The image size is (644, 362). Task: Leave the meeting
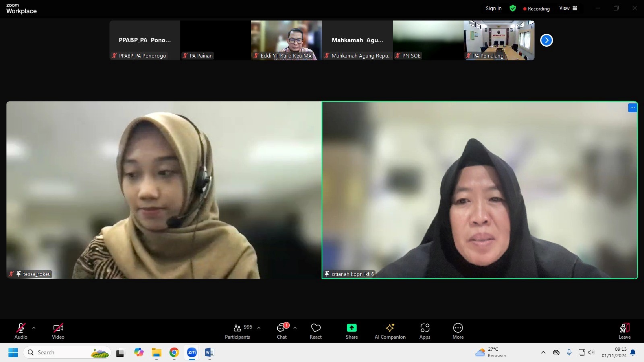624,331
